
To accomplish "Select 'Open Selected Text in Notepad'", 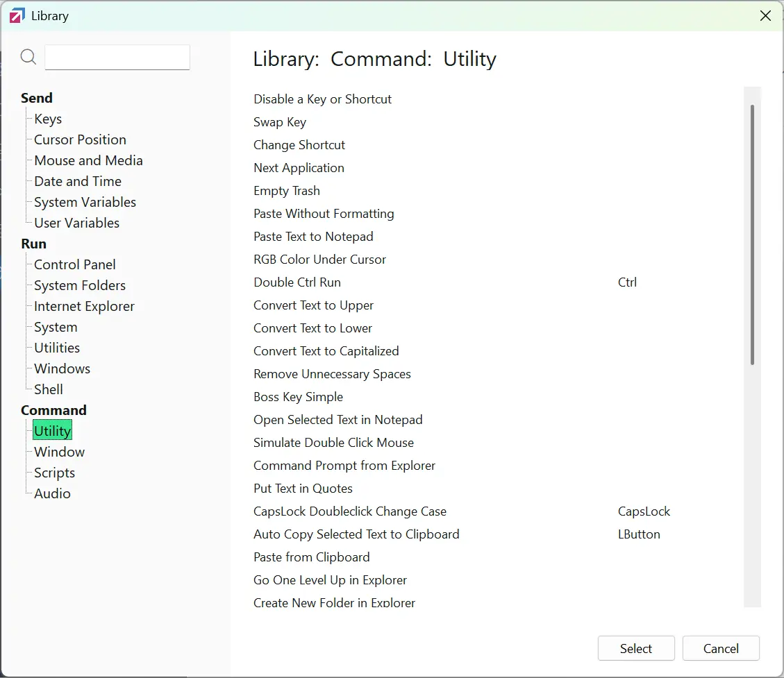I will [337, 420].
